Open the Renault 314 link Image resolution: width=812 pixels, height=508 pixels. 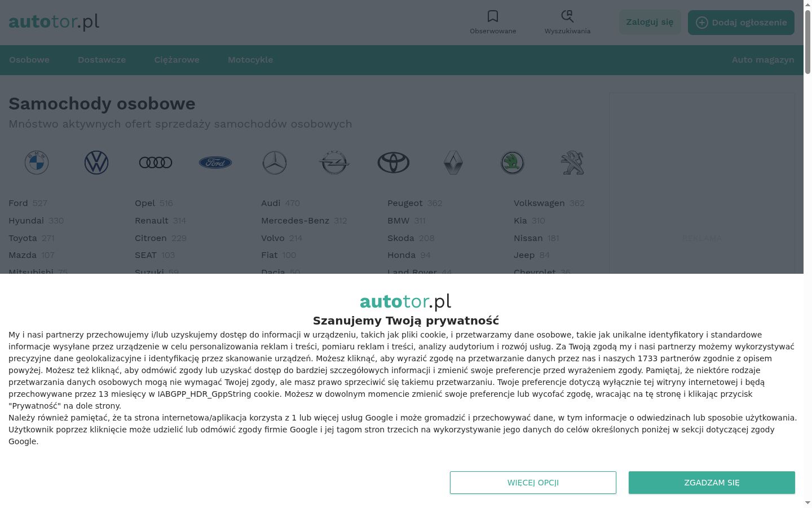[x=160, y=221]
